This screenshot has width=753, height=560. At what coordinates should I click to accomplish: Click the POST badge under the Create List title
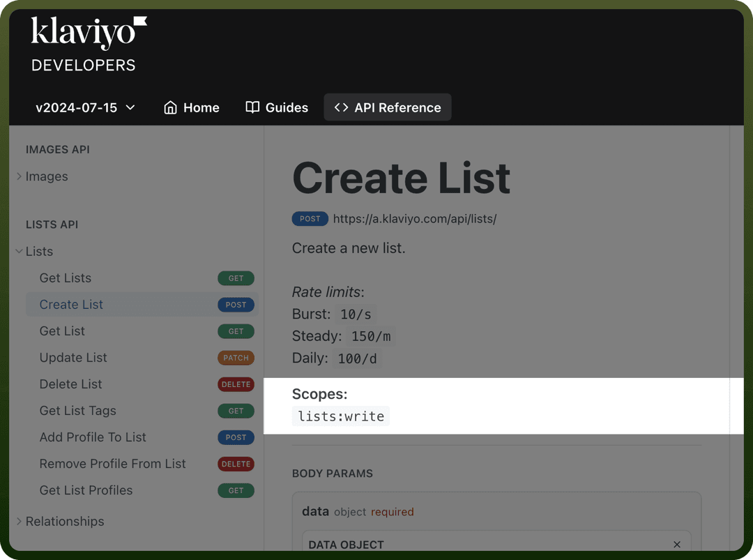(310, 219)
